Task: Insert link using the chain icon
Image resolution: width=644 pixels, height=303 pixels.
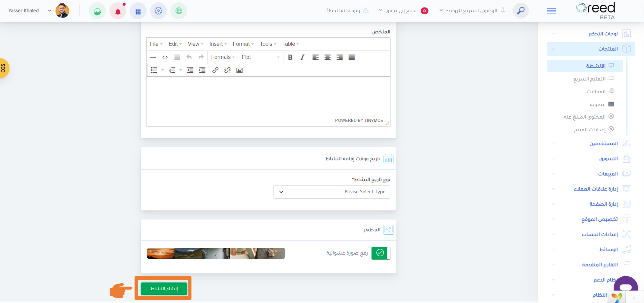Action: pos(215,70)
